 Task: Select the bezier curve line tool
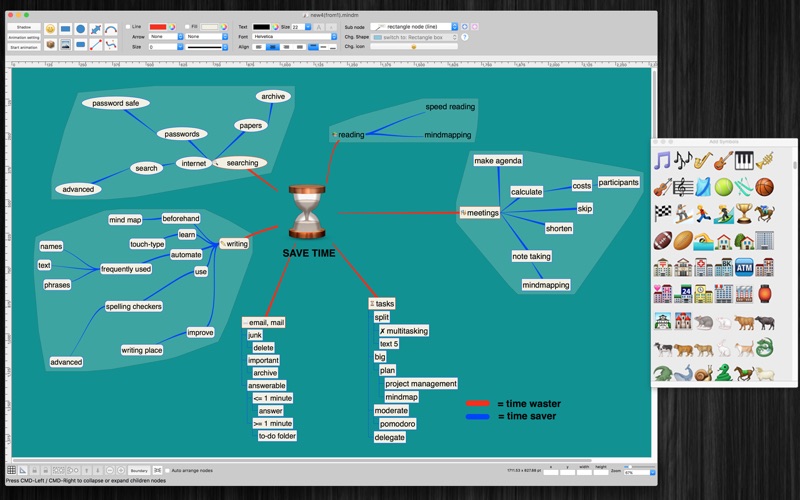[x=111, y=45]
